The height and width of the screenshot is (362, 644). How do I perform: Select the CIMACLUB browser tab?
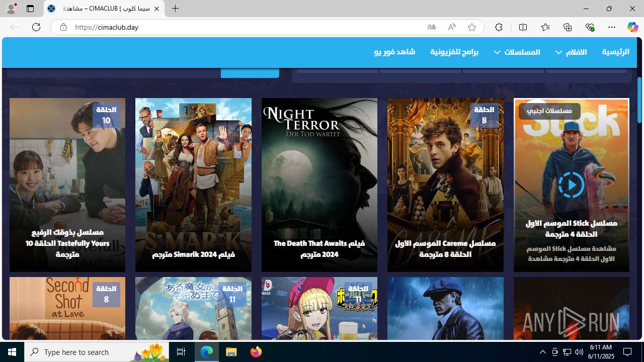pyautogui.click(x=104, y=9)
